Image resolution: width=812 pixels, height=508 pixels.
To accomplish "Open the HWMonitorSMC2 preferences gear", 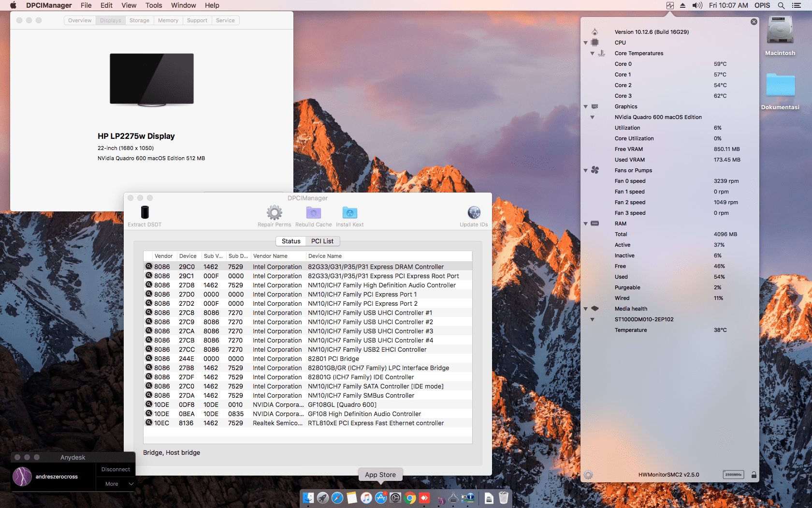I will tap(588, 475).
